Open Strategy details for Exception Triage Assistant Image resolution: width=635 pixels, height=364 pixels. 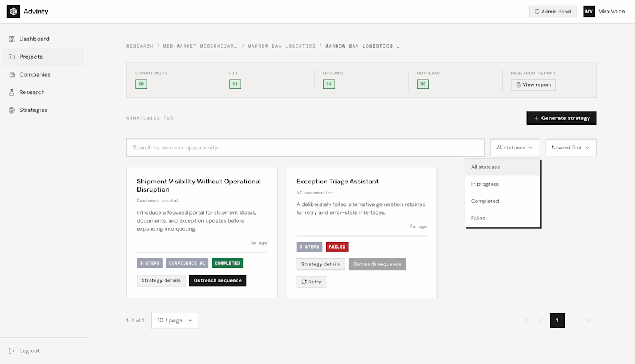tap(321, 264)
